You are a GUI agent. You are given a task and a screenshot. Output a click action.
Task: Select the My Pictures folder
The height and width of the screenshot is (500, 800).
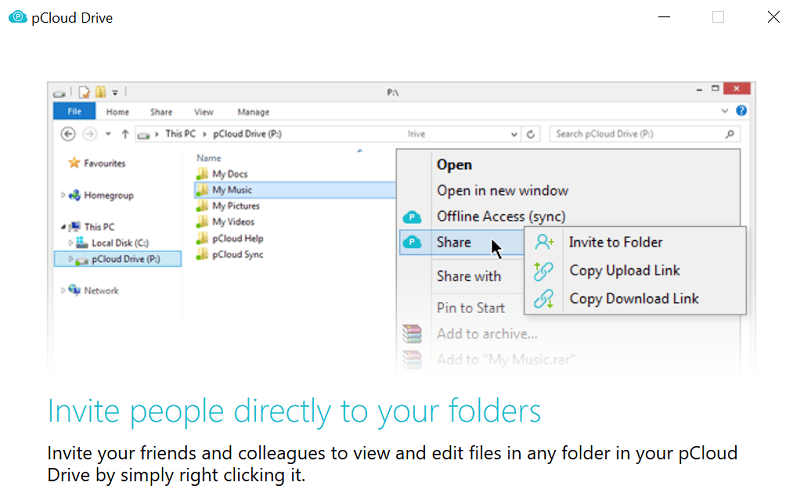pos(235,206)
